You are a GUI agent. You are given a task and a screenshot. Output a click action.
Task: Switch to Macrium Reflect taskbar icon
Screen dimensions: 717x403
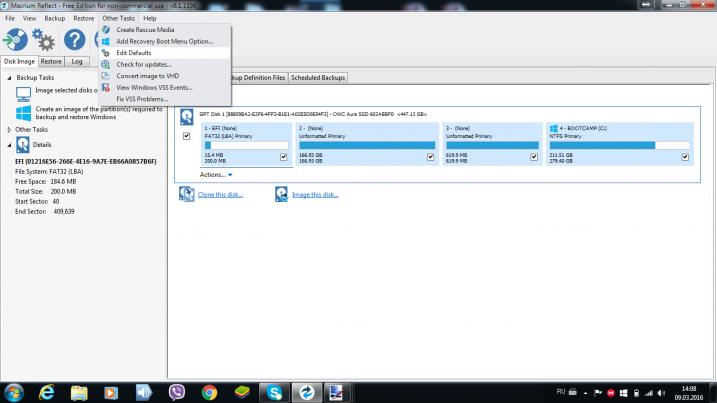tap(306, 393)
